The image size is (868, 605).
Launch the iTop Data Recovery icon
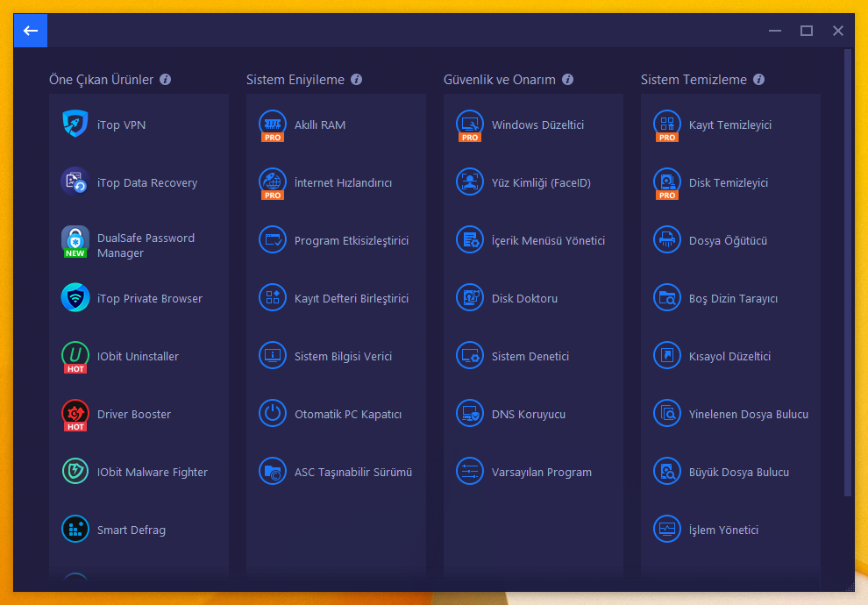75,181
